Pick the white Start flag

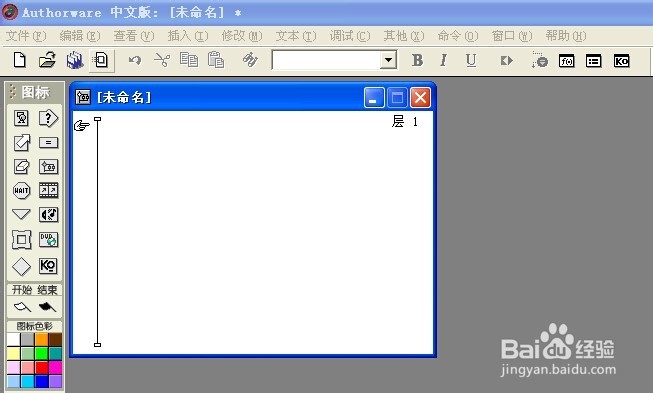22,307
